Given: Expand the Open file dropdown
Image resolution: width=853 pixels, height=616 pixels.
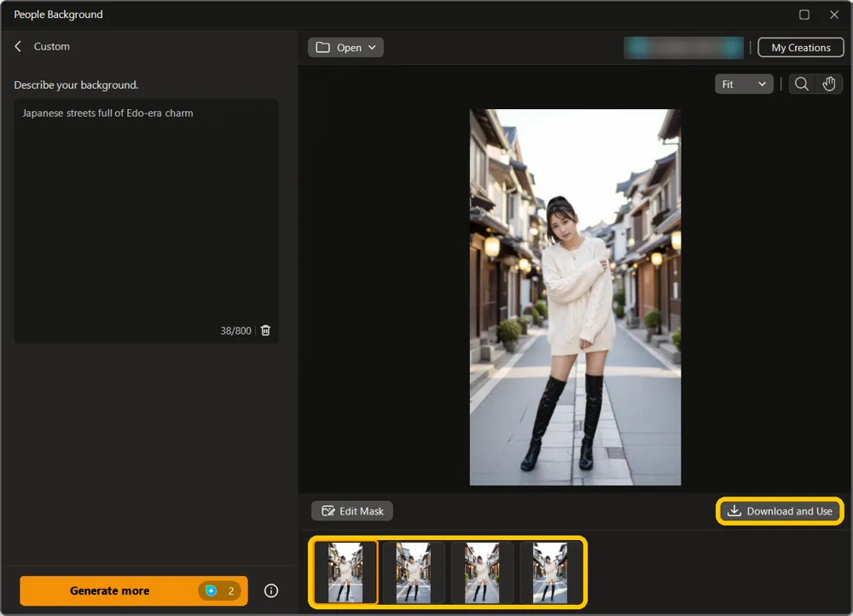Looking at the screenshot, I should point(345,47).
